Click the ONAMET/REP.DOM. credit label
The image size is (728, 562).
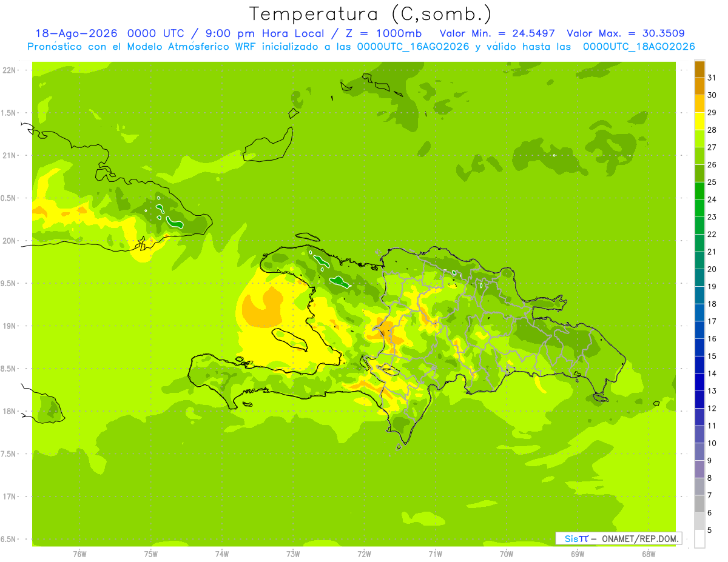tap(639, 538)
